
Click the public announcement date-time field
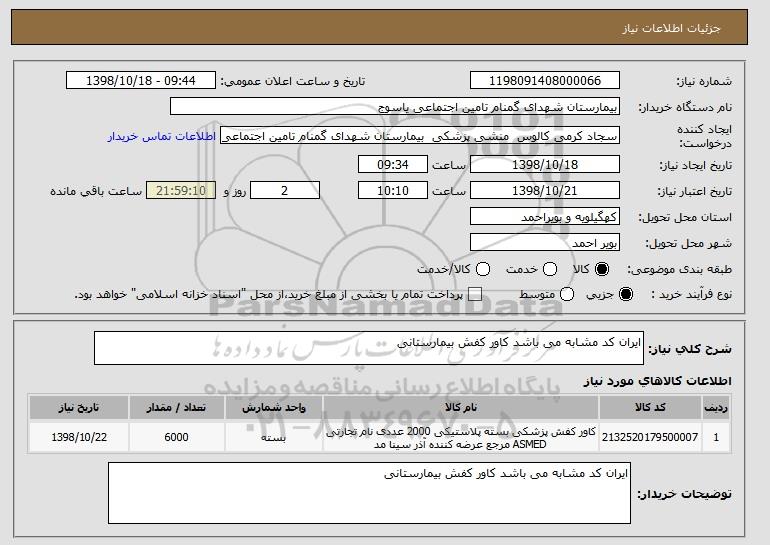pos(145,81)
